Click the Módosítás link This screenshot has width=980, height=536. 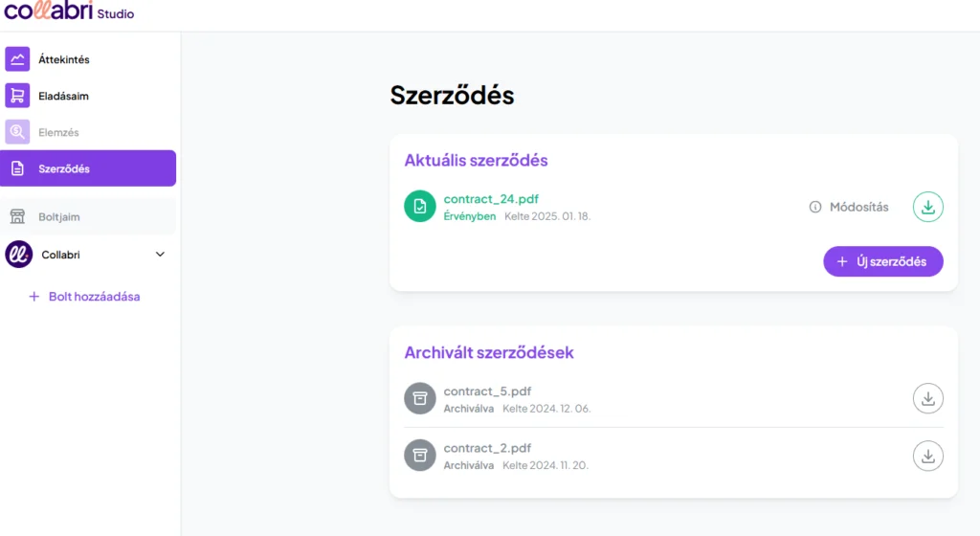click(858, 207)
